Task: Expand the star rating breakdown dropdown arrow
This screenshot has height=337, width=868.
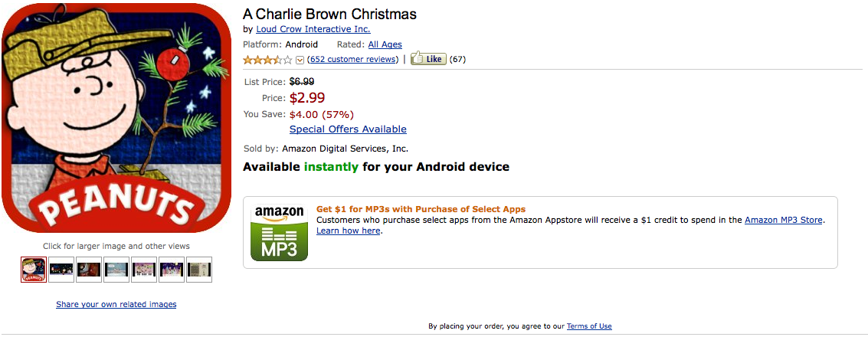Action: pyautogui.click(x=300, y=60)
